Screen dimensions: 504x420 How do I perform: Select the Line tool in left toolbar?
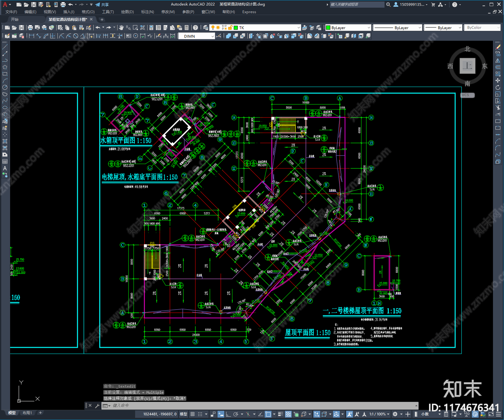5,47
